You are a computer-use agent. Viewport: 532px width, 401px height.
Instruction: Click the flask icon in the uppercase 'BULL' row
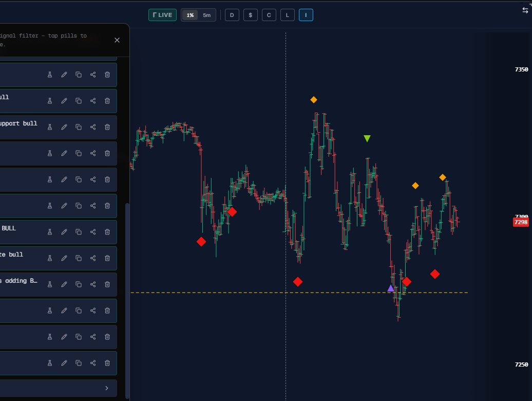(49, 232)
